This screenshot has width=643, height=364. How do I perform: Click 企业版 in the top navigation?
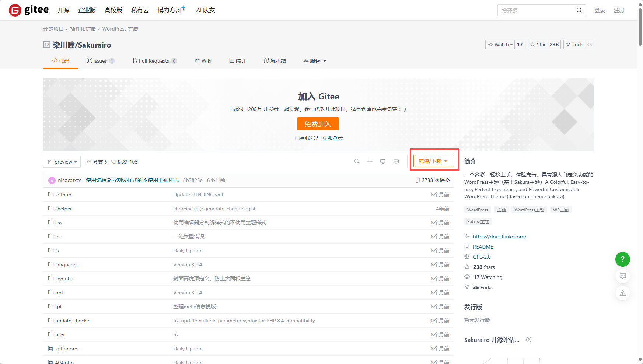point(87,10)
